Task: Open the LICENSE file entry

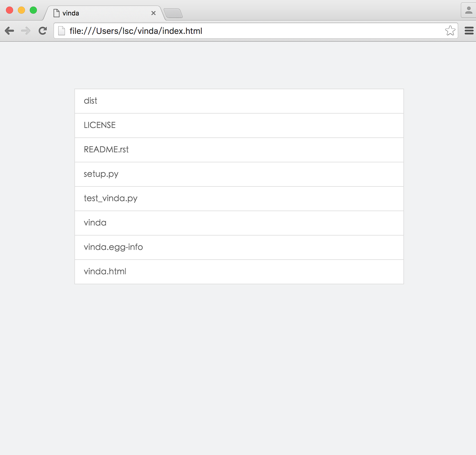Action: coord(239,125)
